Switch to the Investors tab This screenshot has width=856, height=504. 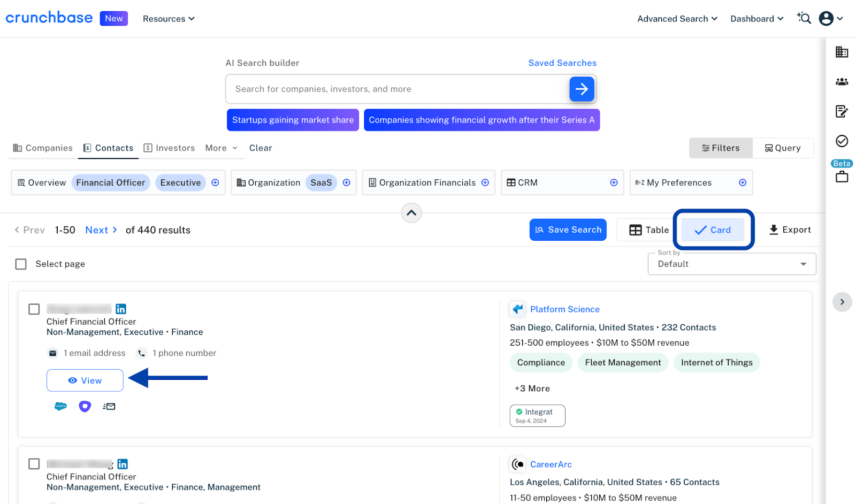pyautogui.click(x=169, y=148)
